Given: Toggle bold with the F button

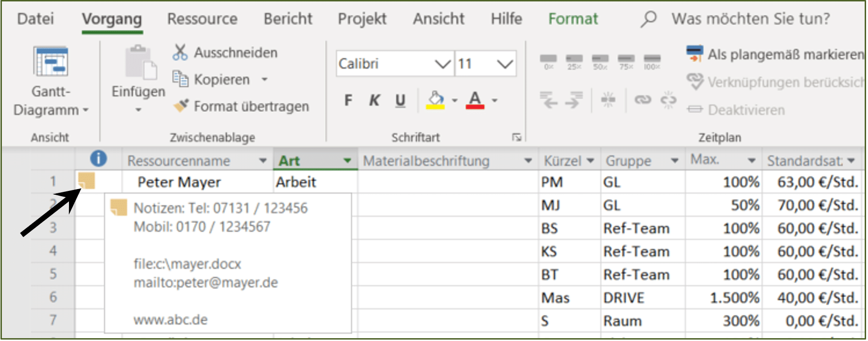Looking at the screenshot, I should [348, 100].
